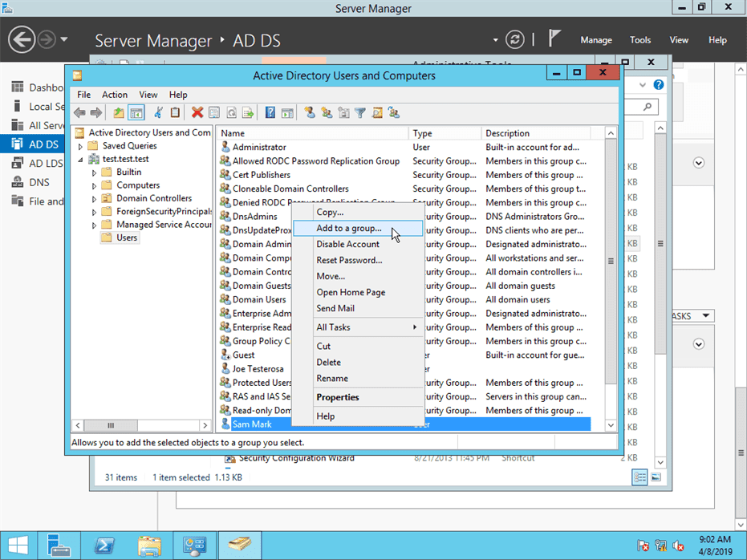Click the red X Delete icon
The height and width of the screenshot is (560, 747).
[x=197, y=113]
